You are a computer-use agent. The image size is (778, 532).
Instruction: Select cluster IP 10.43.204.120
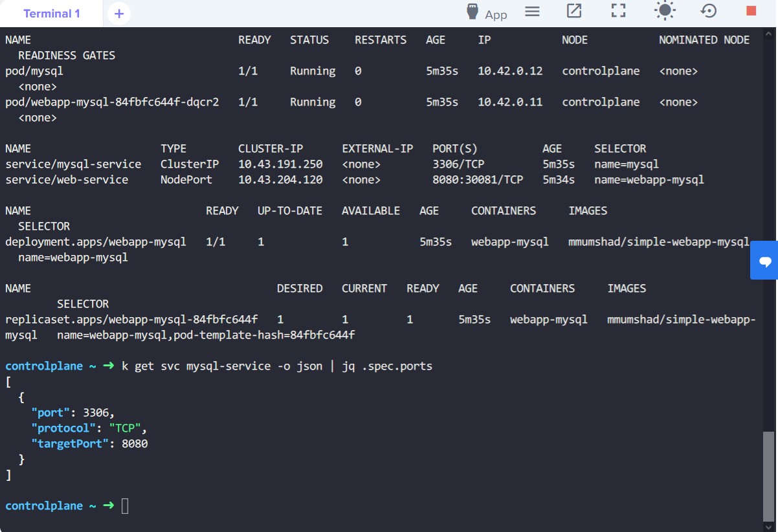(x=280, y=180)
